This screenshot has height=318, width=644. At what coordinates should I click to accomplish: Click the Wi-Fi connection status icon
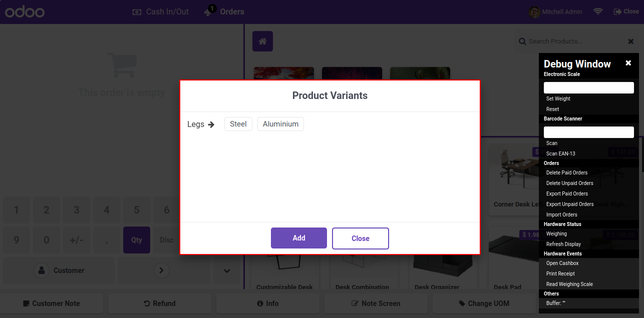point(598,11)
